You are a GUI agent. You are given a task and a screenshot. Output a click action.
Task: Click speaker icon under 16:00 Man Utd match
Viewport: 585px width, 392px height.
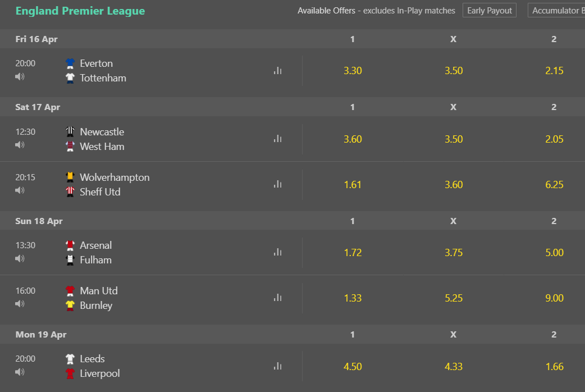tap(20, 304)
